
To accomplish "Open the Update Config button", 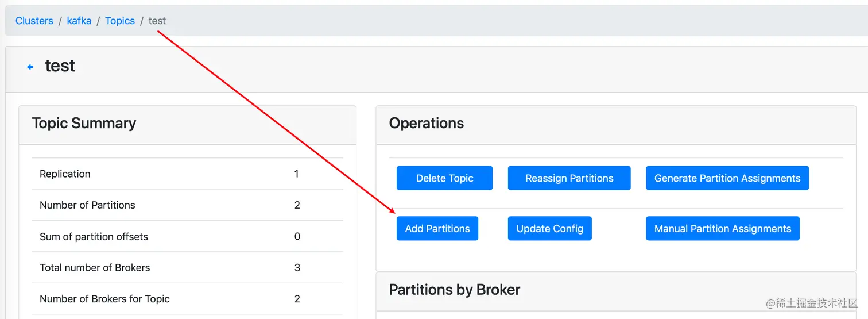I will (549, 228).
